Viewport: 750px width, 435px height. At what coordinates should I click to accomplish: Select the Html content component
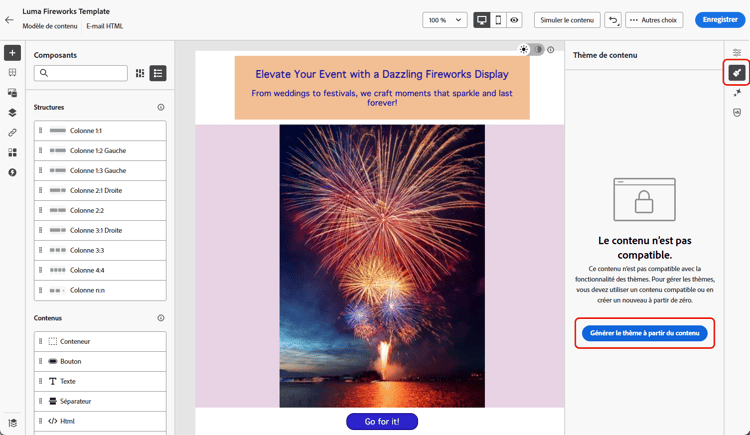(100, 422)
